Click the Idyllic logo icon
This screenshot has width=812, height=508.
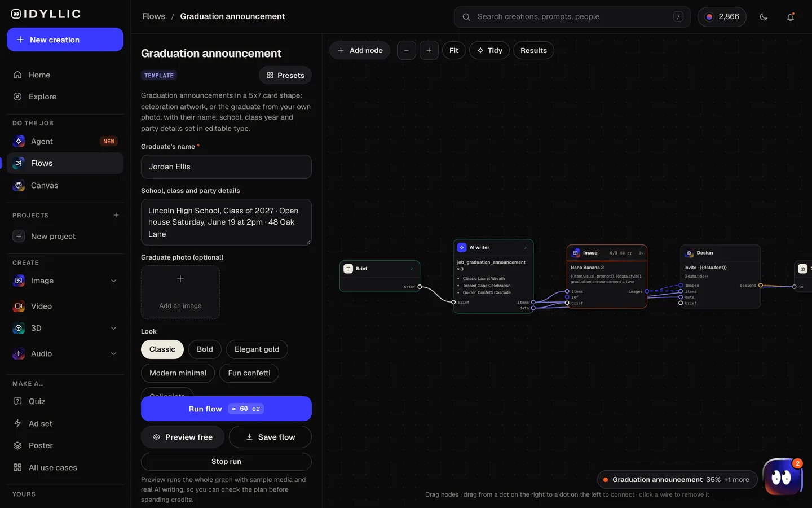click(16, 14)
